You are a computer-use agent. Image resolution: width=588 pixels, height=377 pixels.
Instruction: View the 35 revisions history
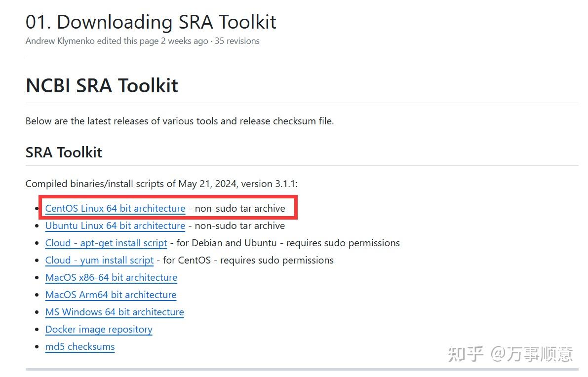237,41
